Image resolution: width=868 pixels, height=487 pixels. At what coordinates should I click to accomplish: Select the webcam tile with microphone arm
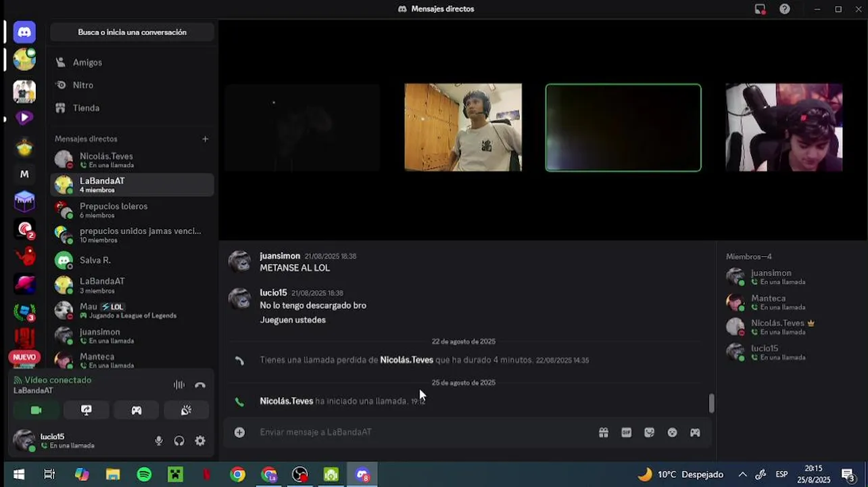(784, 127)
